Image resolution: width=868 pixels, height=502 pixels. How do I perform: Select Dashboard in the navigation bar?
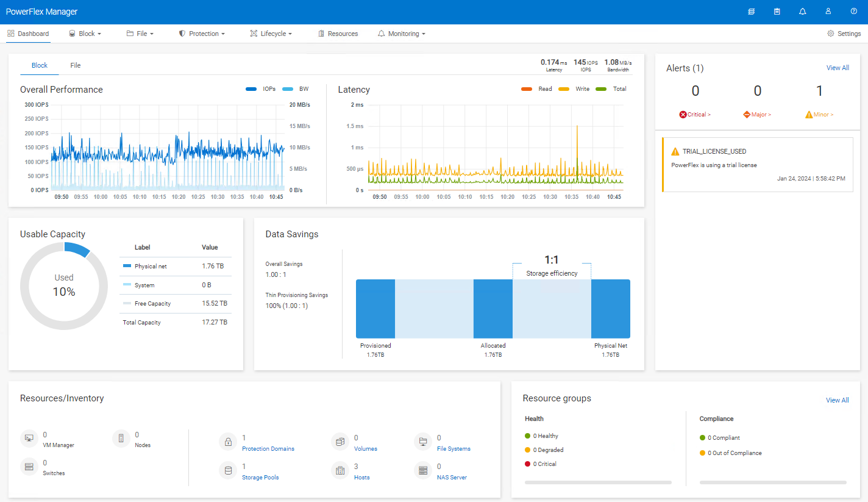[28, 34]
